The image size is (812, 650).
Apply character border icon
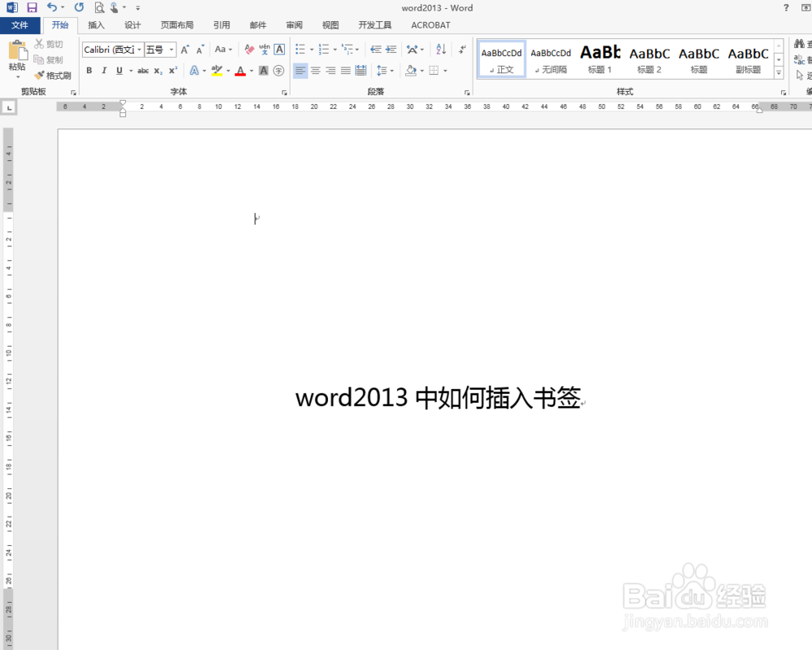279,50
